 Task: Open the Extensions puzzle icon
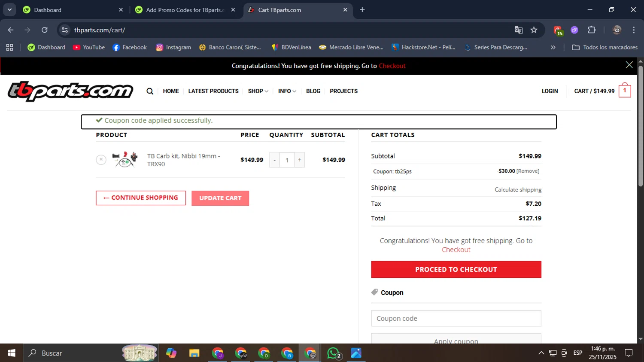click(x=592, y=30)
